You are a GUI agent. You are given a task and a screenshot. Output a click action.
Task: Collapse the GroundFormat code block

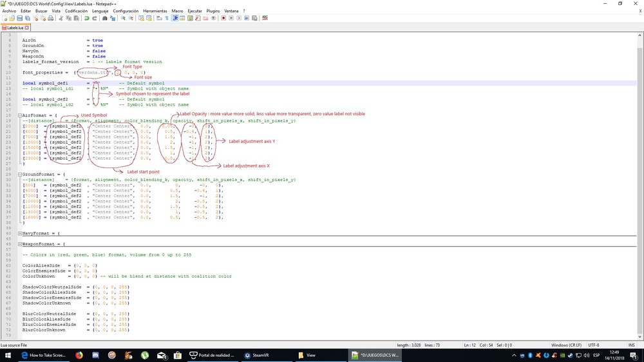tap(20, 174)
